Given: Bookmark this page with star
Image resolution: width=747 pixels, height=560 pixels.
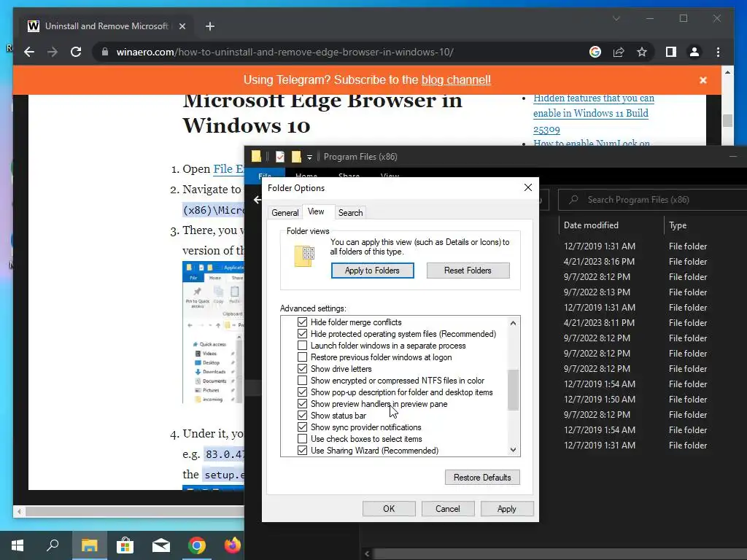Looking at the screenshot, I should point(642,52).
